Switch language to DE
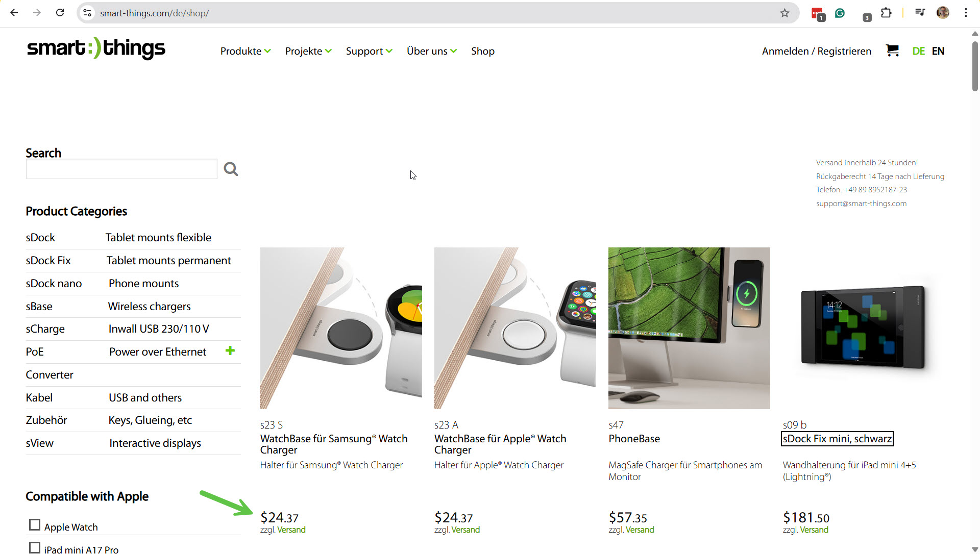Image resolution: width=980 pixels, height=554 pixels. click(919, 51)
